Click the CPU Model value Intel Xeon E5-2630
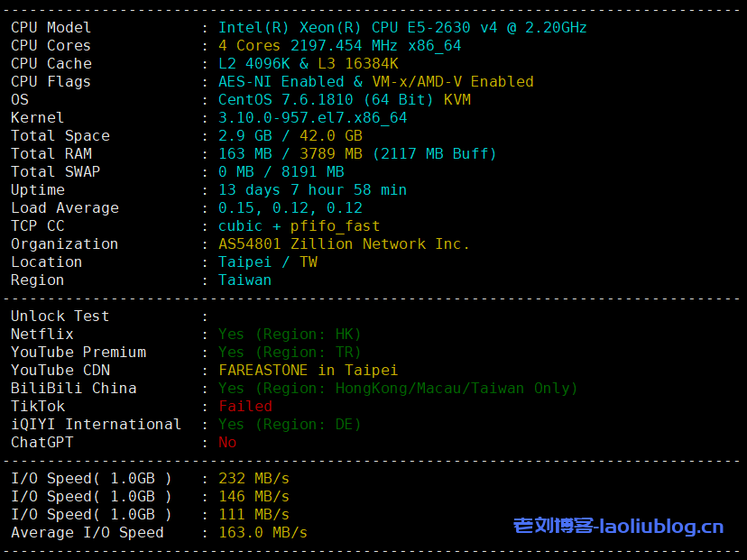 [402, 28]
